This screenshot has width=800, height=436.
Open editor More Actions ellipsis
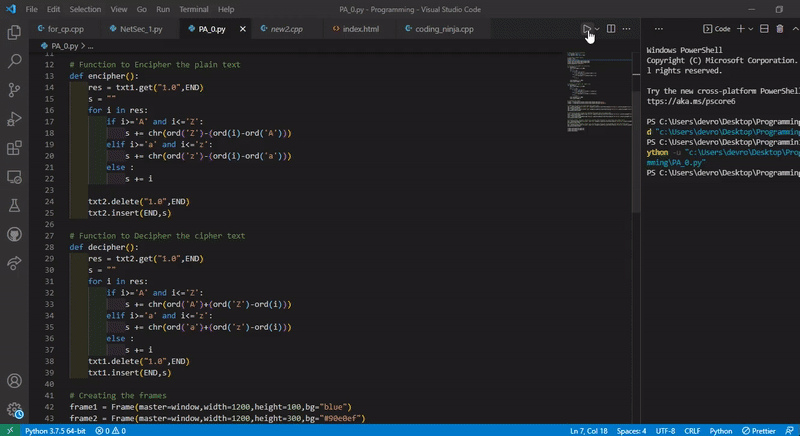click(x=627, y=29)
